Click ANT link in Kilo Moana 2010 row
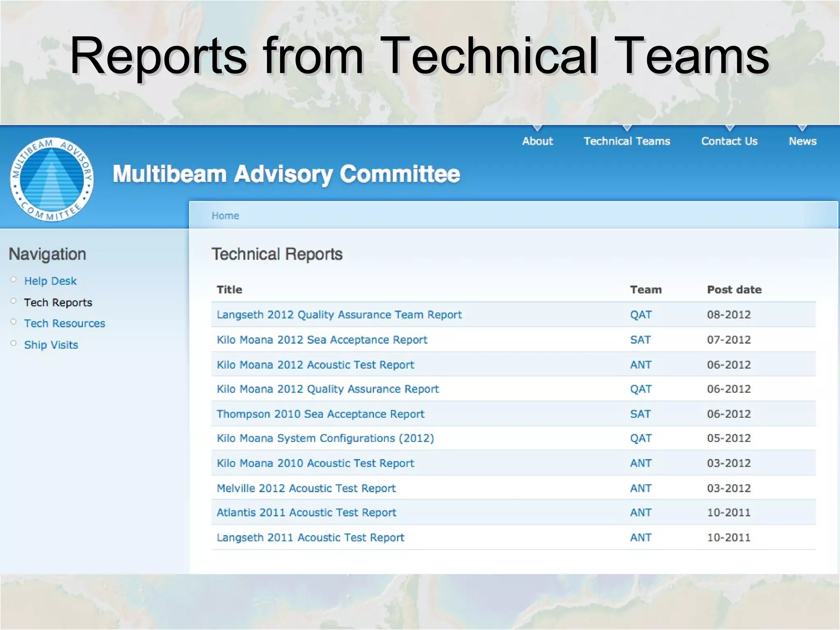840x630 pixels. 641,463
